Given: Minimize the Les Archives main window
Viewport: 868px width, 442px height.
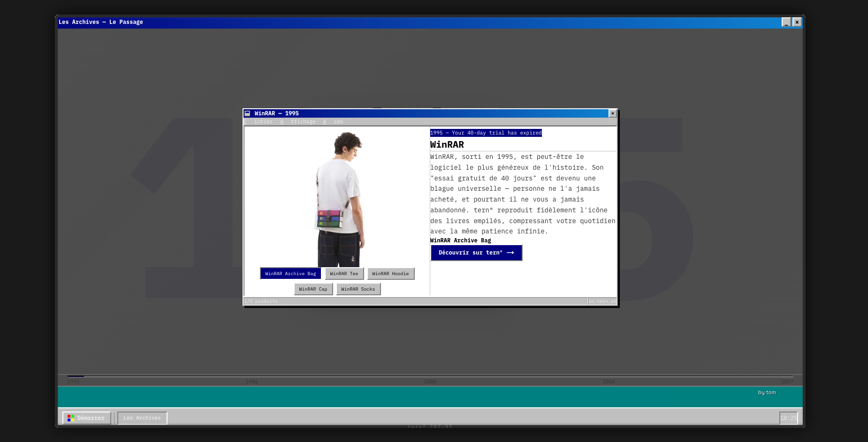Looking at the screenshot, I should click(x=786, y=22).
